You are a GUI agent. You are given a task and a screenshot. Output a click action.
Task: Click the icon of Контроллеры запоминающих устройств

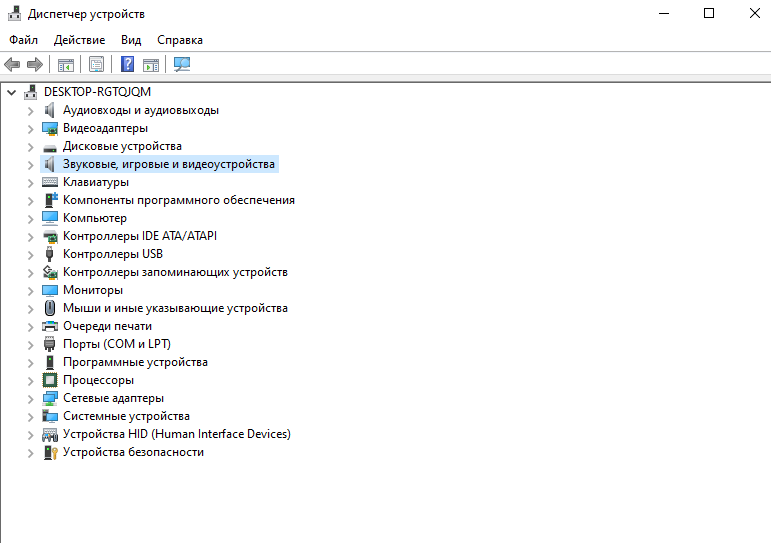point(50,272)
